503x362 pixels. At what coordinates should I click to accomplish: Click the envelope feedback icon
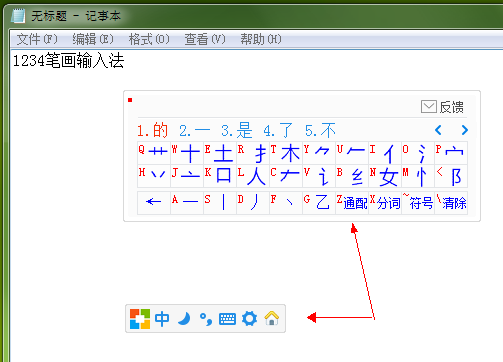pyautogui.click(x=429, y=107)
